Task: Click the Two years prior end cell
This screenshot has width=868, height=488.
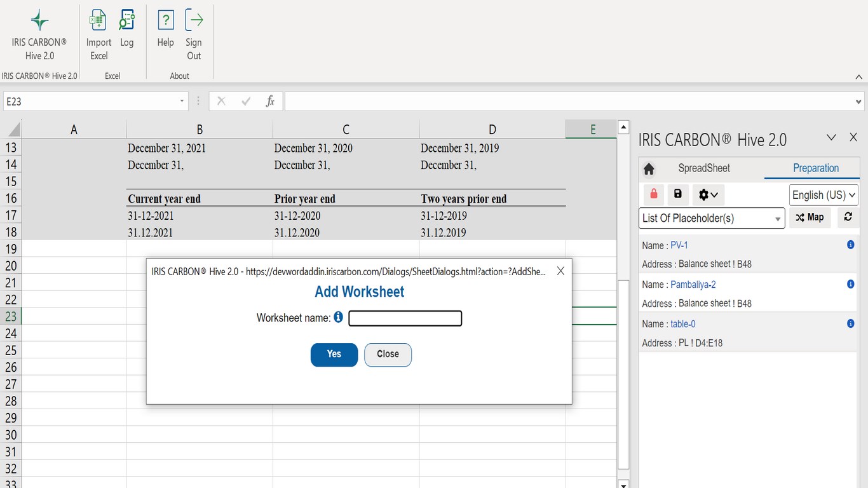Action: (492, 199)
